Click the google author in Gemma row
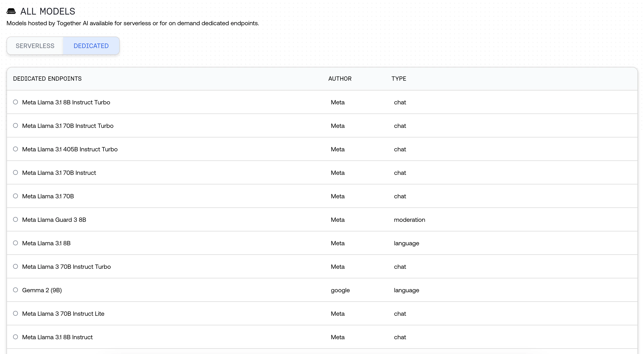 (340, 290)
